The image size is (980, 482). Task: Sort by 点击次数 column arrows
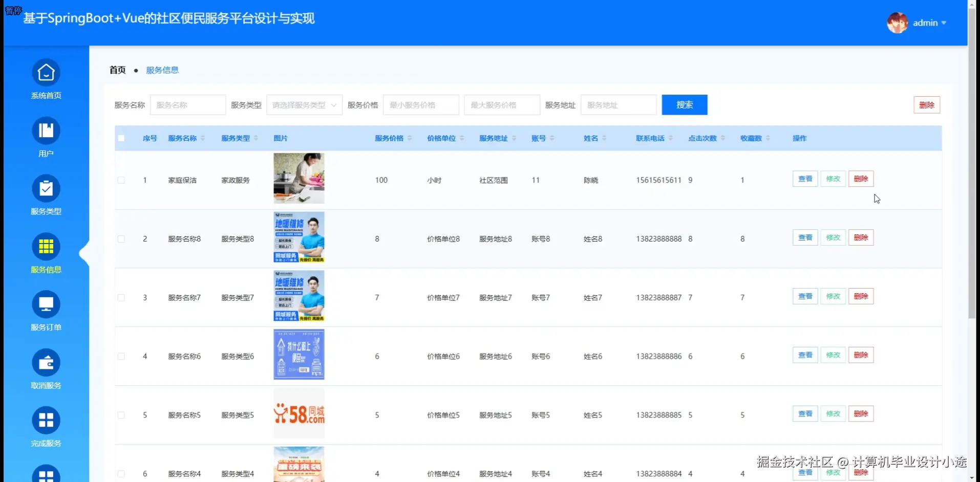coord(723,138)
